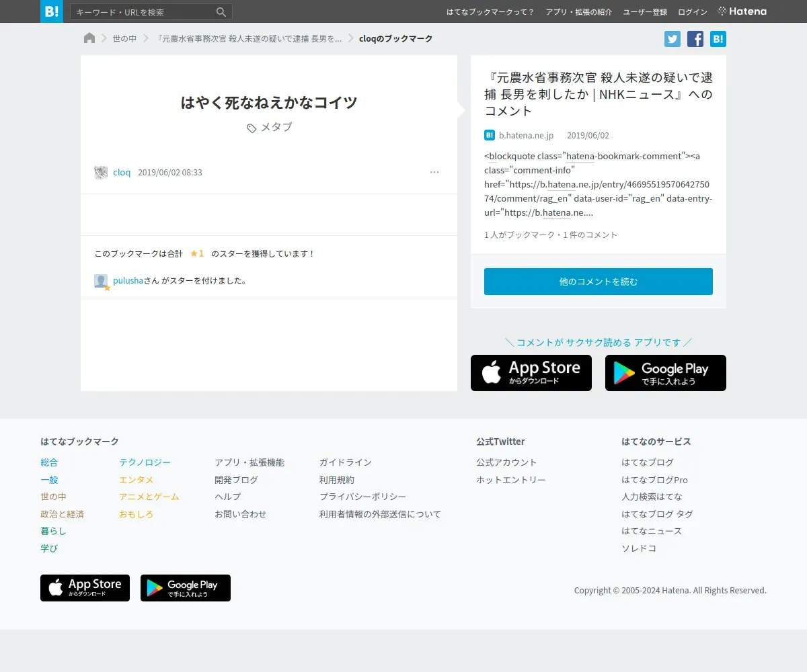Click the 2019/06/02 08:33 timestamp
This screenshot has height=672, width=807.
170,173
